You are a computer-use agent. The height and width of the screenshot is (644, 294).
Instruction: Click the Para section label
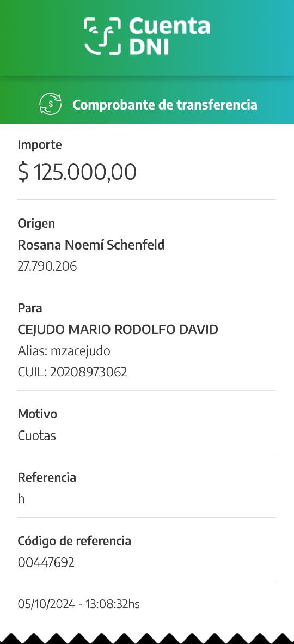point(30,308)
